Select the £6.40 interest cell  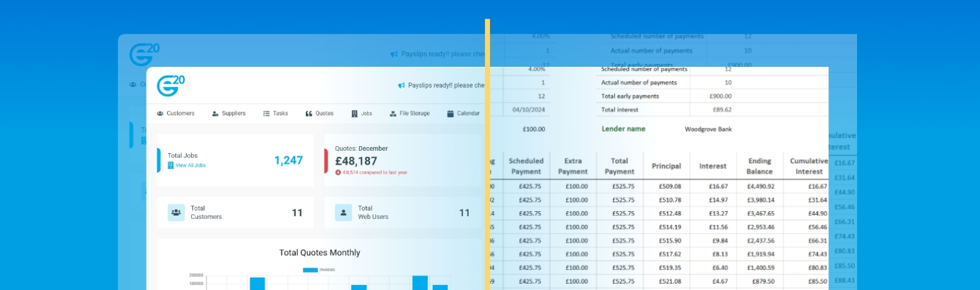pyautogui.click(x=720, y=268)
